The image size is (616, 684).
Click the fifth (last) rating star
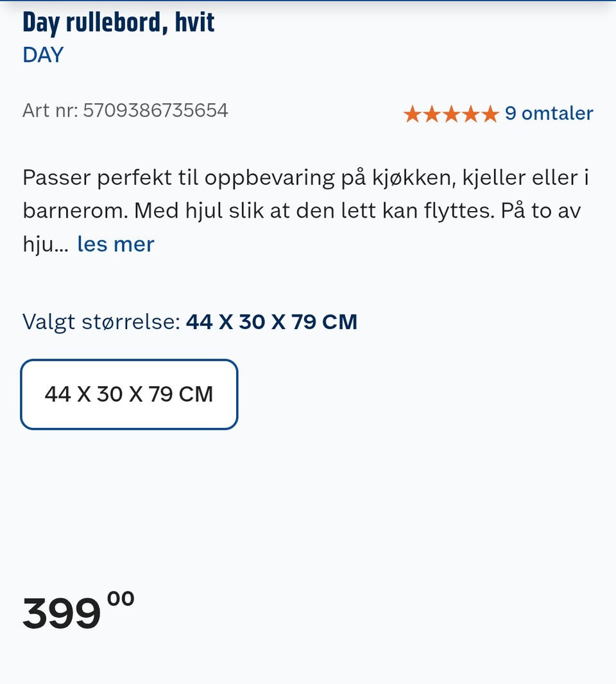point(490,114)
